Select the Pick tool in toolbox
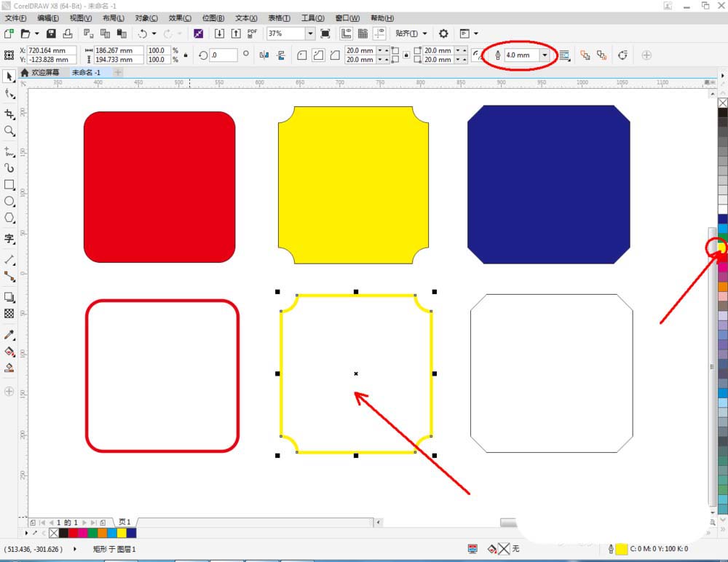Screen dimensions: 728x562 coord(9,76)
